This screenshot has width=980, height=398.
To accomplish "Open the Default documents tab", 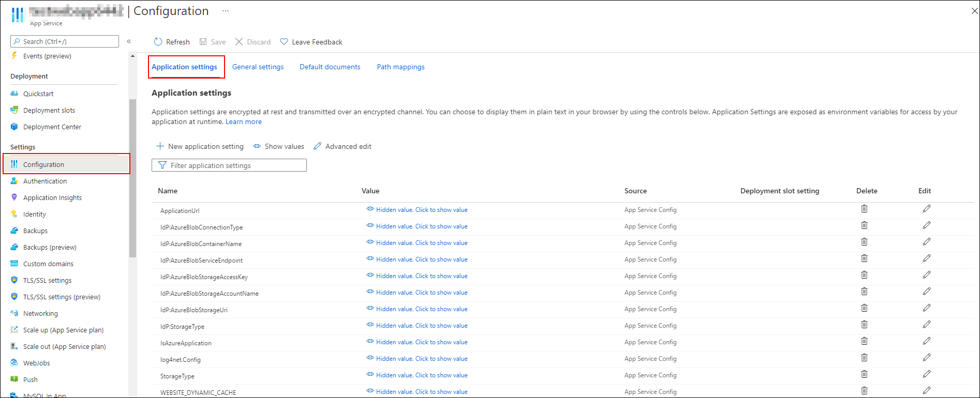I will pos(330,67).
